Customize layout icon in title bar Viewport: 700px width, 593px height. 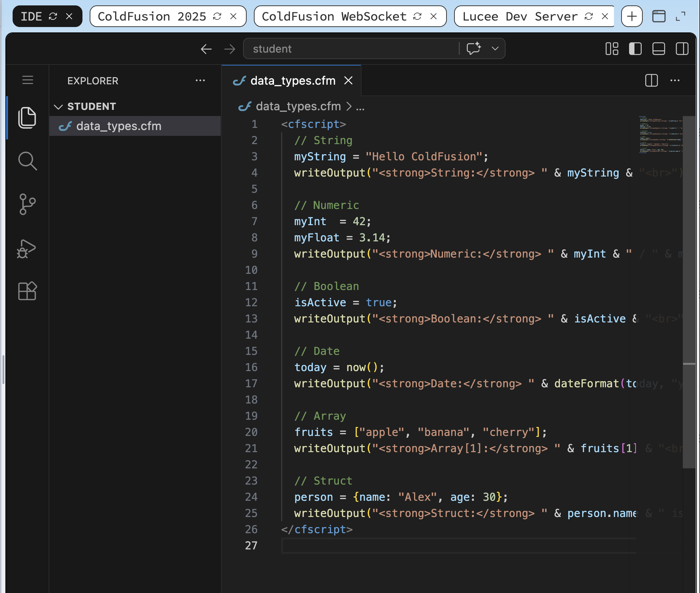point(612,49)
